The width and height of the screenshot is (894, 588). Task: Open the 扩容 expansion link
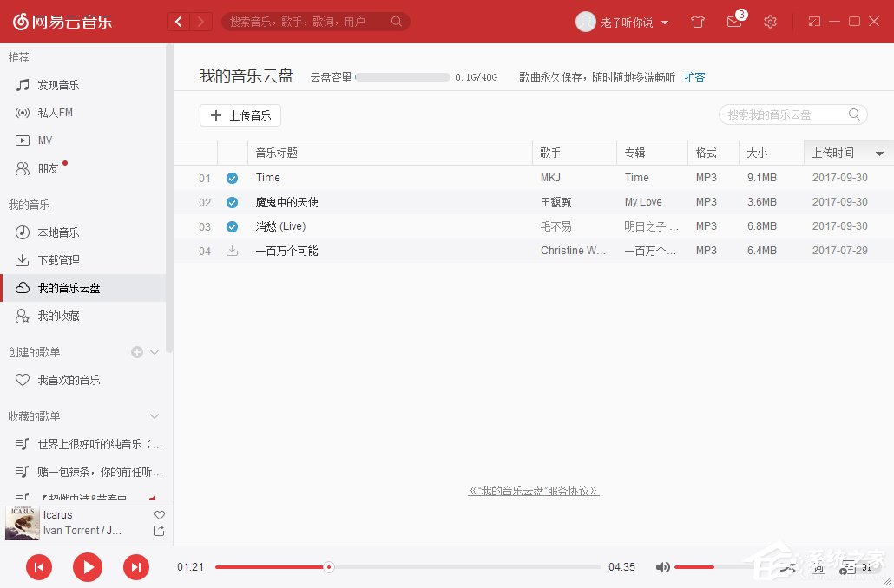pos(694,77)
